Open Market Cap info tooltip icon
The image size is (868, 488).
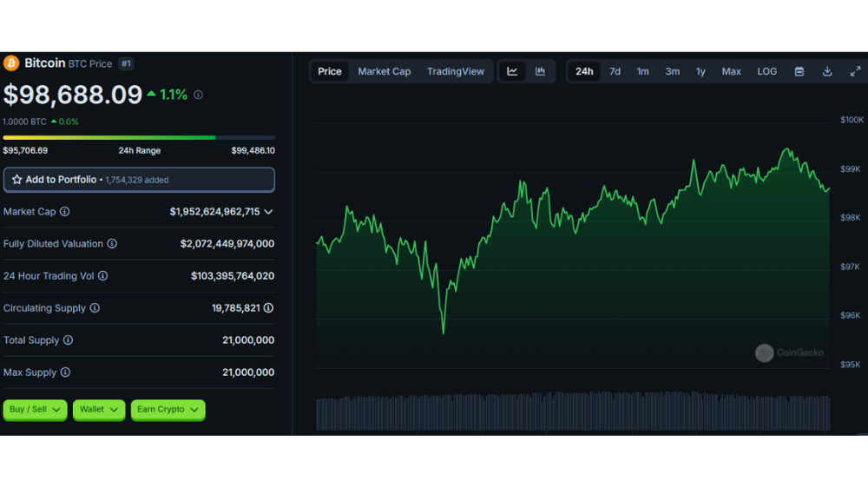65,212
